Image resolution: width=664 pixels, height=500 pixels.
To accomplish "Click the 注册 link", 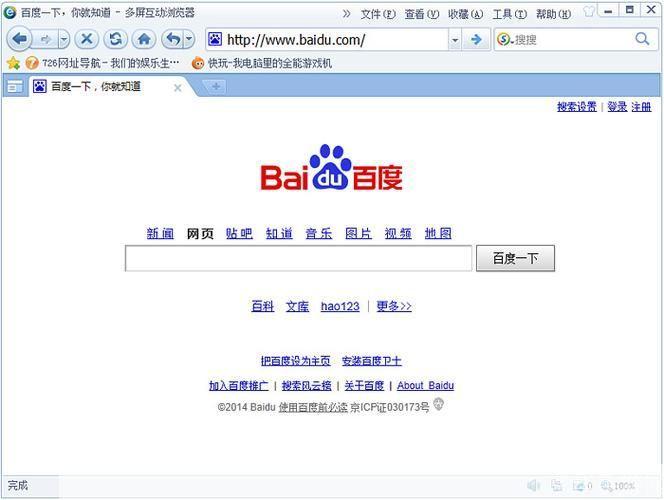I will (641, 107).
